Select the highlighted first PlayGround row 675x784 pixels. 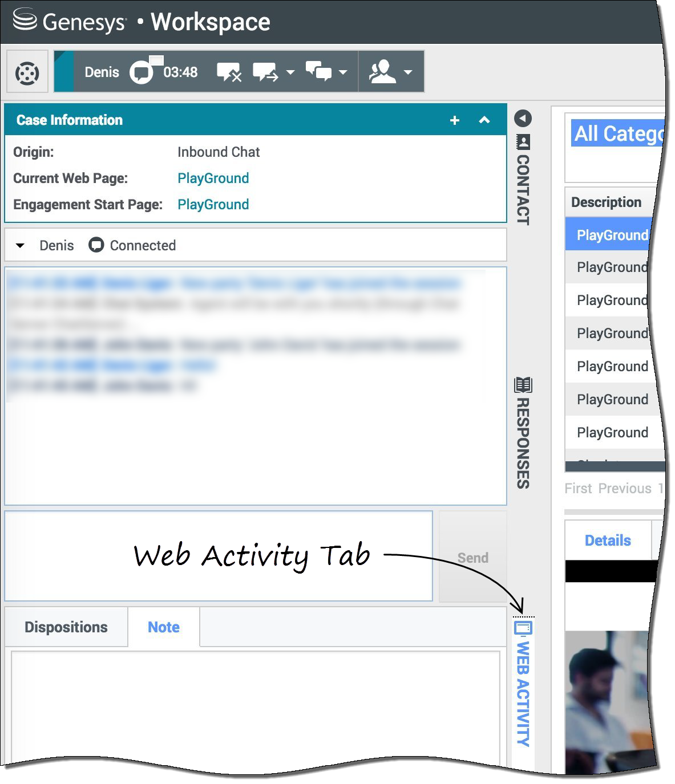click(608, 234)
